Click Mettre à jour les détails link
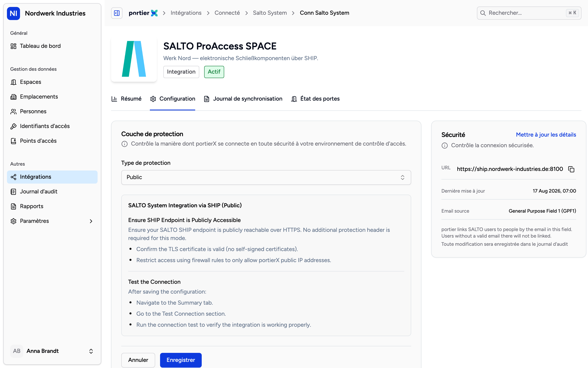The width and height of the screenshot is (588, 368). (x=546, y=135)
